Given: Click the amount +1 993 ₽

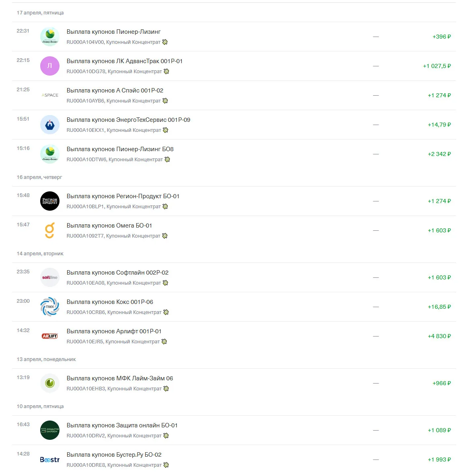Looking at the screenshot, I should tap(439, 460).
